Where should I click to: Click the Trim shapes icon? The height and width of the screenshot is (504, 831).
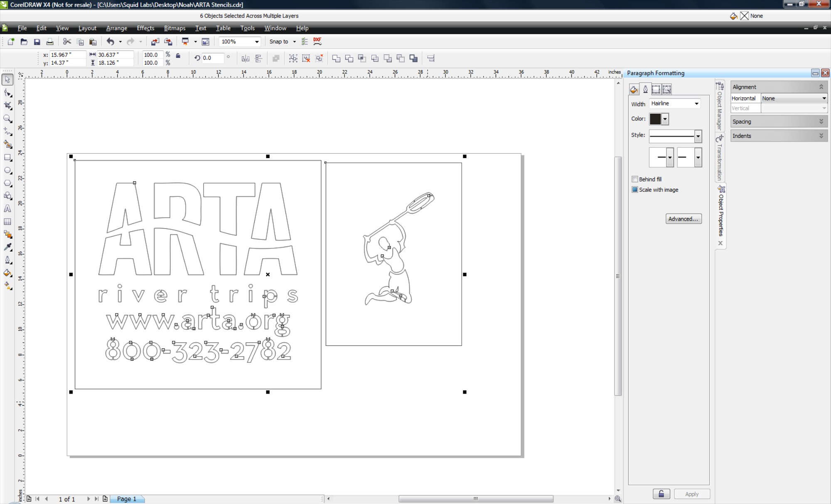click(x=349, y=59)
